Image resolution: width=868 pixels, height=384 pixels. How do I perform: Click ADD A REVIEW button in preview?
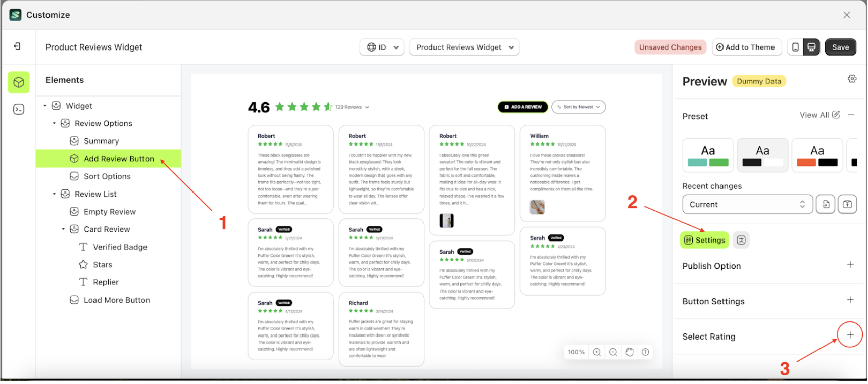click(x=523, y=107)
